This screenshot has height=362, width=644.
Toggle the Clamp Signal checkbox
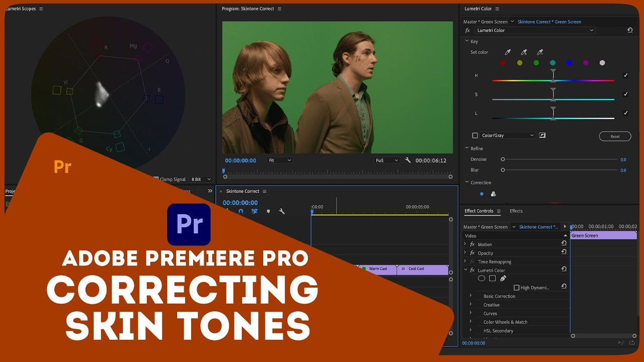point(156,179)
